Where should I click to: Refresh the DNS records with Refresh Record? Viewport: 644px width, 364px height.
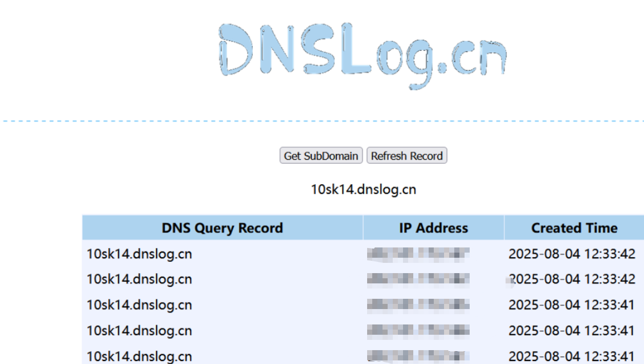pos(407,156)
